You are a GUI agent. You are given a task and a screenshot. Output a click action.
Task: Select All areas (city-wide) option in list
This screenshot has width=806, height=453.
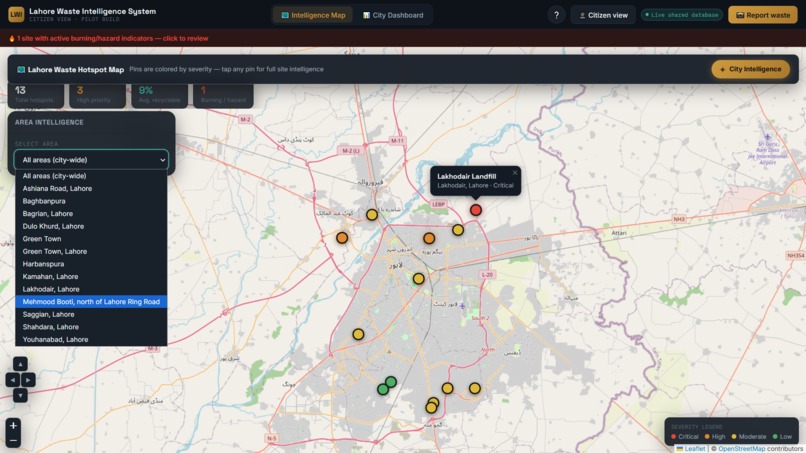pos(91,176)
